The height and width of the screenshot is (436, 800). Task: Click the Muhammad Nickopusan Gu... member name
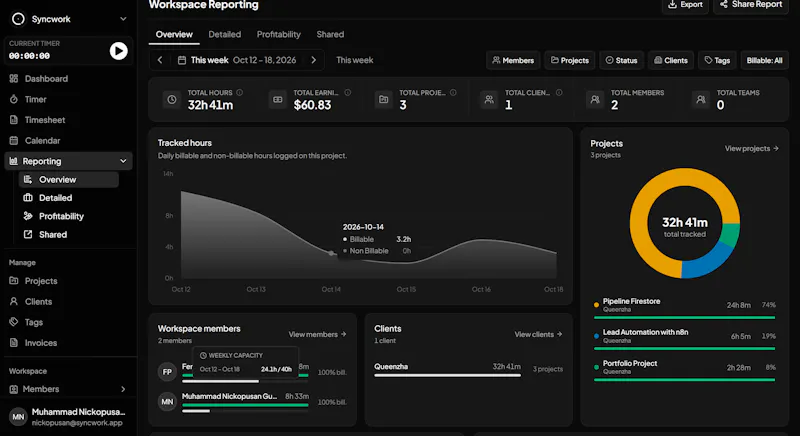[x=230, y=396]
